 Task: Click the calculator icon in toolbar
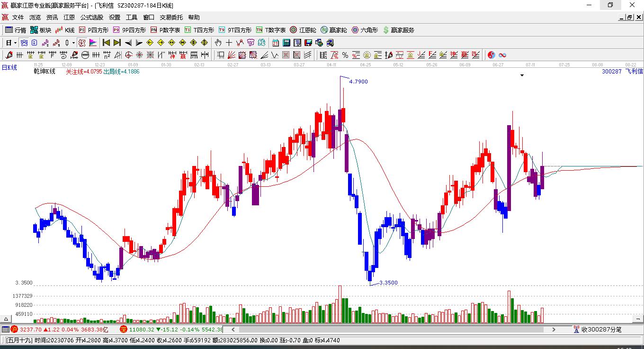[286, 43]
